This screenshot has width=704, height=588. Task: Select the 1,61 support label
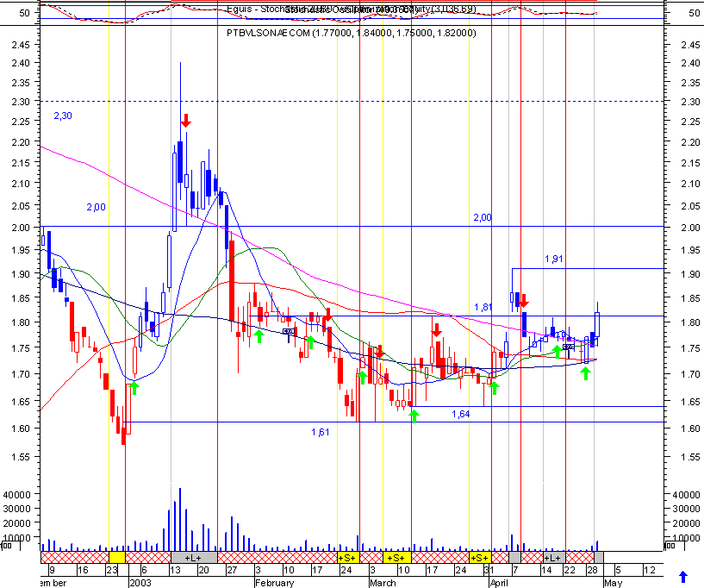321,432
